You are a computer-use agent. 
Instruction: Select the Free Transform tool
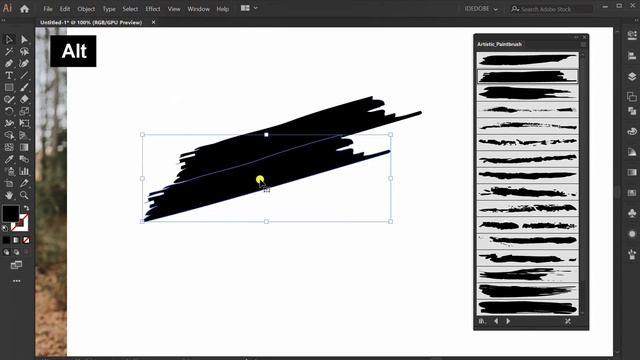point(24,123)
